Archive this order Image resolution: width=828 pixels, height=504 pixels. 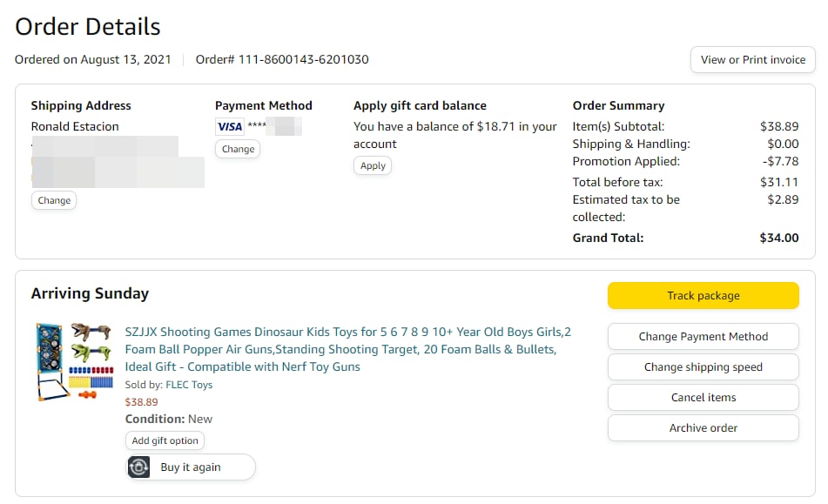coord(703,428)
